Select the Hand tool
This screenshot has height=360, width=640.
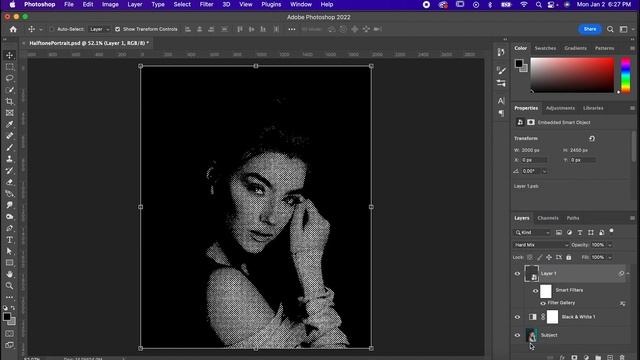click(10, 274)
